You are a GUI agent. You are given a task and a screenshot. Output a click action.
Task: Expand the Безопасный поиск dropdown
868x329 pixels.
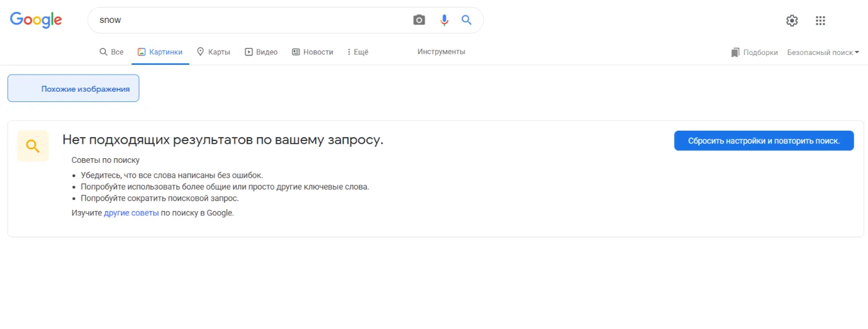[x=823, y=52]
